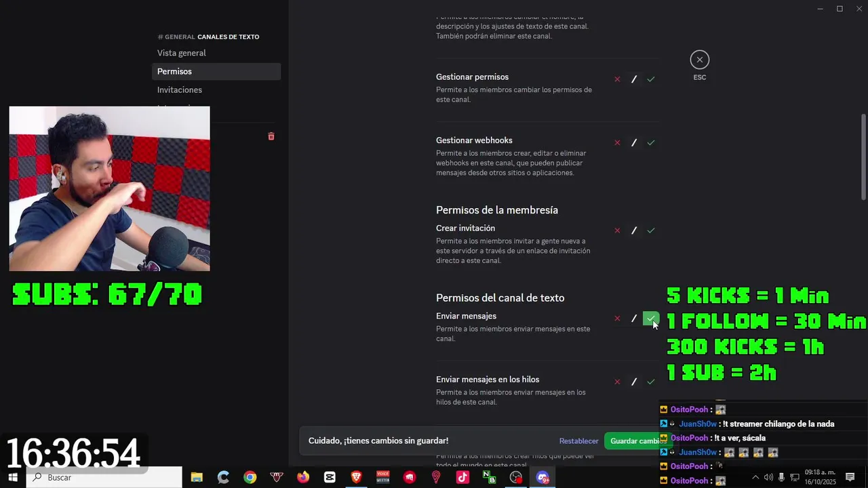The width and height of the screenshot is (868, 488).
Task: Set Crear invitación to neutral slash
Action: click(x=634, y=230)
